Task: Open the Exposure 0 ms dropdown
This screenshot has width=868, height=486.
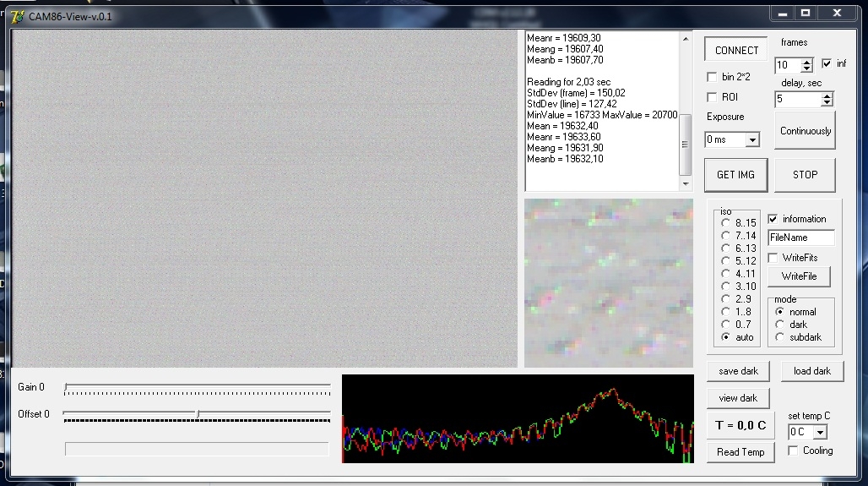Action: pos(751,139)
